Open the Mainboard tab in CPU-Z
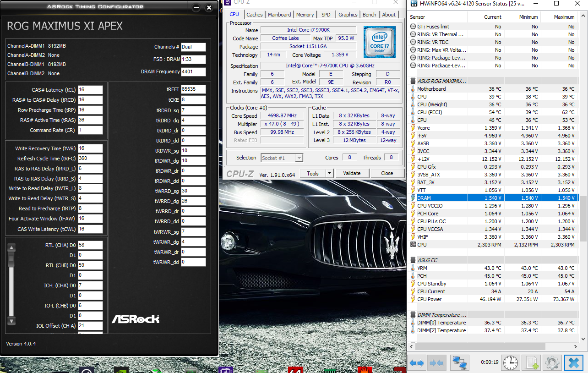588x373 pixels. click(279, 15)
